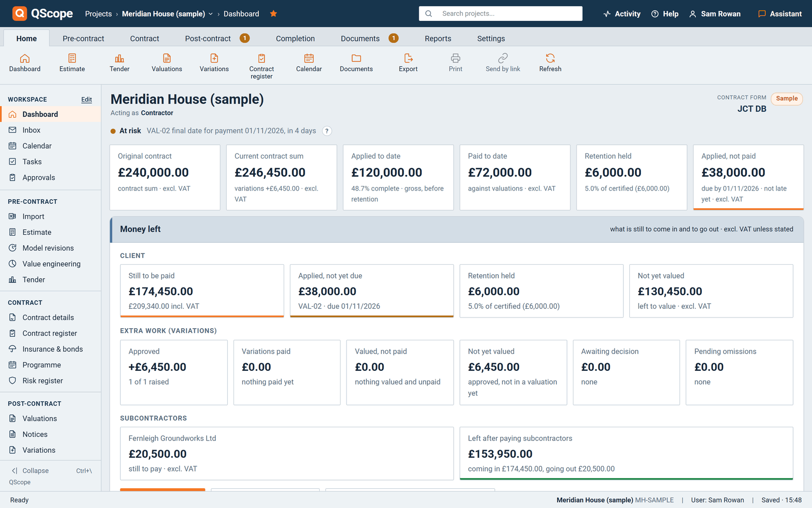The height and width of the screenshot is (508, 812).
Task: Open the Estimate ribbon tool
Action: click(72, 63)
